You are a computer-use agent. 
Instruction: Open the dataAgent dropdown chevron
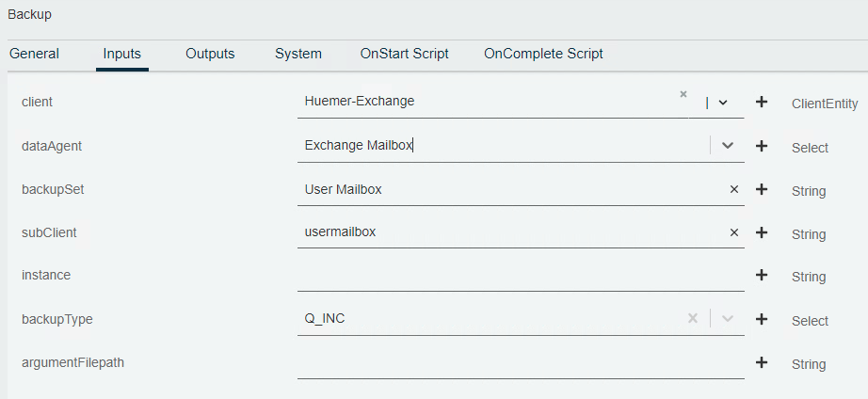pyautogui.click(x=728, y=146)
